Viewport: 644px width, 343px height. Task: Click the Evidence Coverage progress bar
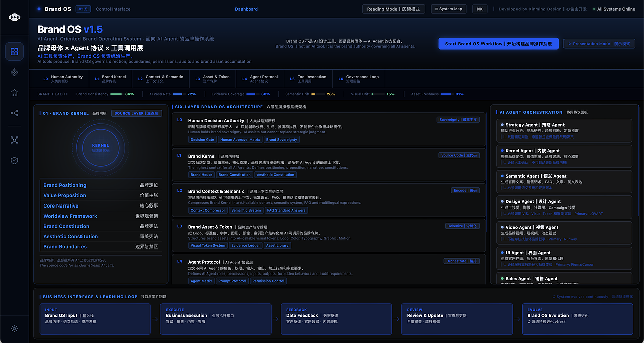pyautogui.click(x=253, y=94)
